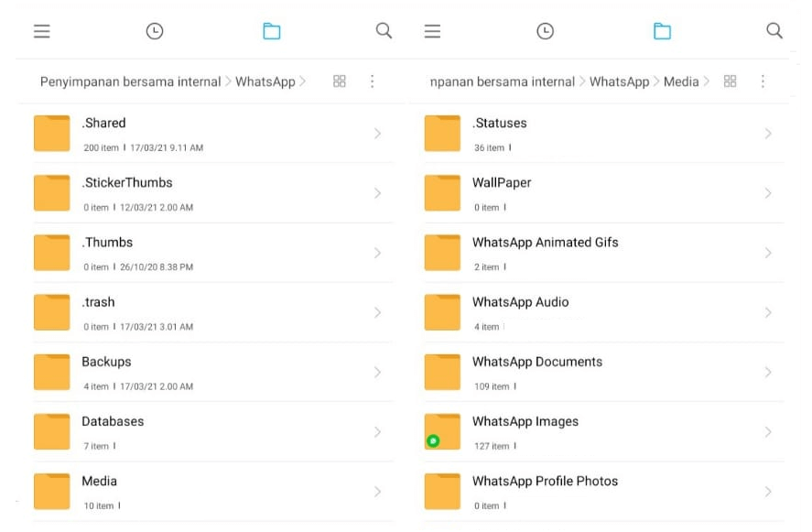The height and width of the screenshot is (532, 812).
Task: Open the .Shared folder icon
Action: 52,133
